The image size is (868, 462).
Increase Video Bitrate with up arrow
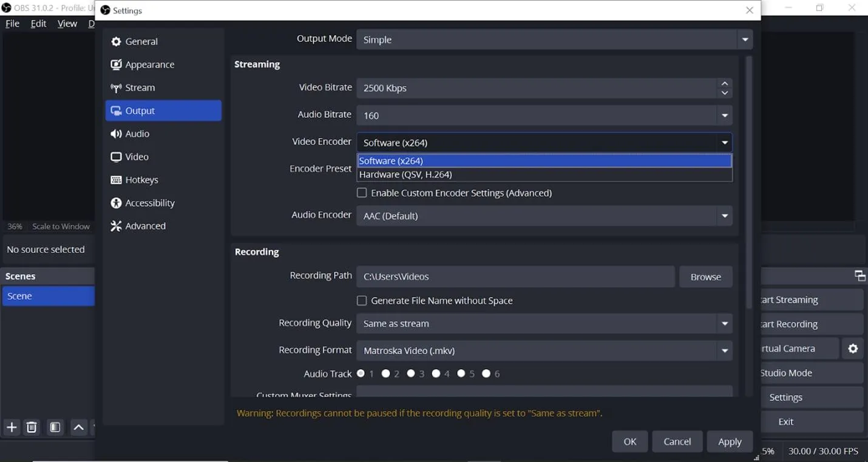(724, 83)
